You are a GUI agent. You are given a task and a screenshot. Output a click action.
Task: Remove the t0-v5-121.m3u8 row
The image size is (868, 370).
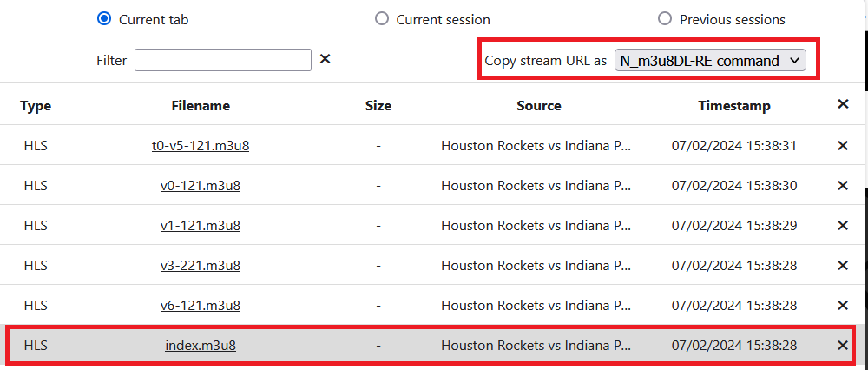pos(842,146)
